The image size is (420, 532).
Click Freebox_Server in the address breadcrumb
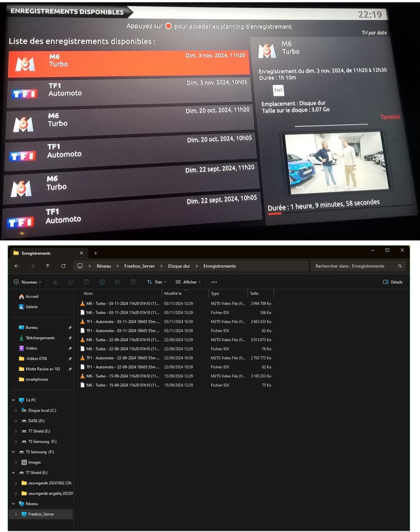tap(139, 266)
